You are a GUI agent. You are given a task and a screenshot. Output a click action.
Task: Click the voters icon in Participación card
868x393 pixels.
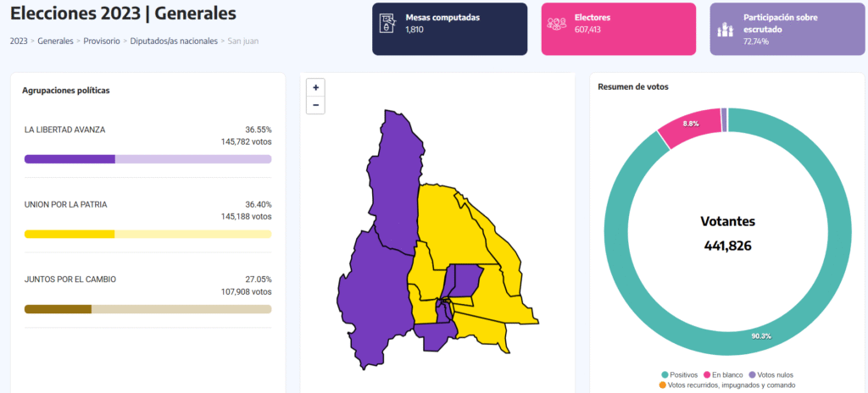(726, 30)
